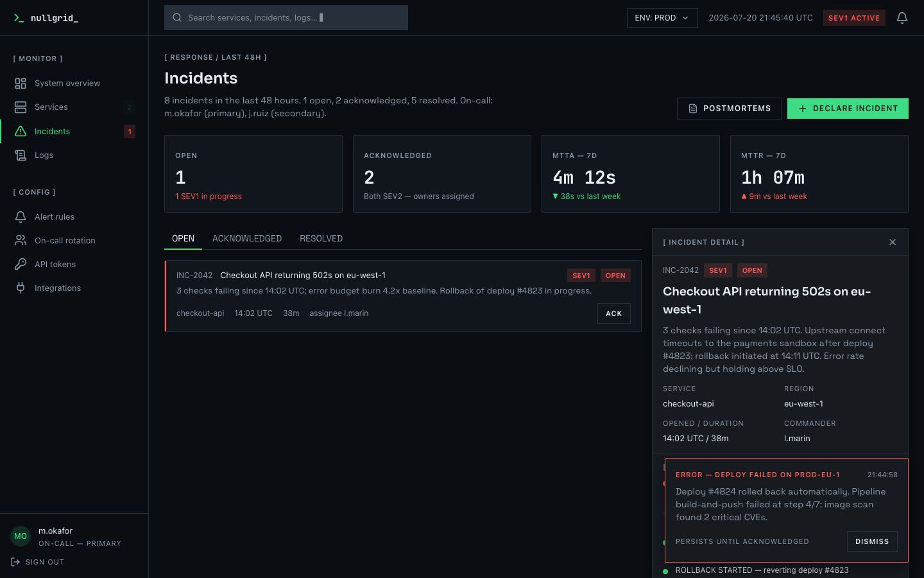
Task: Click the m.okafor username in sidebar
Action: pyautogui.click(x=55, y=531)
